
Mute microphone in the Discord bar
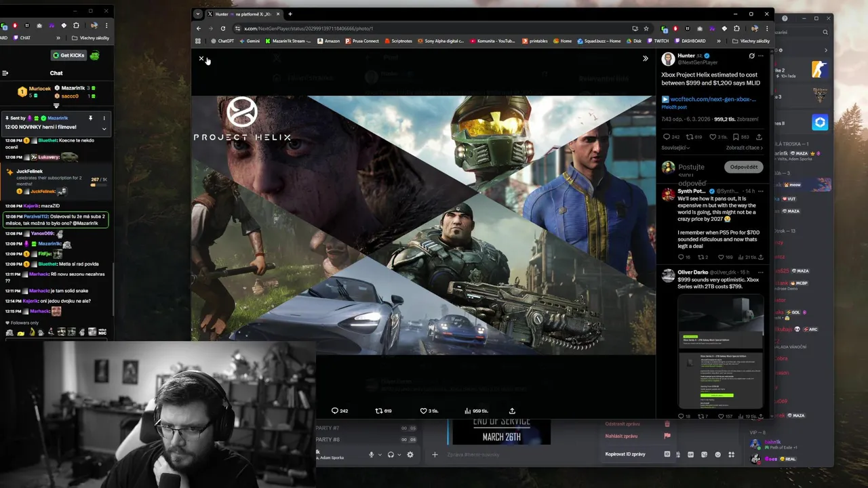371,455
